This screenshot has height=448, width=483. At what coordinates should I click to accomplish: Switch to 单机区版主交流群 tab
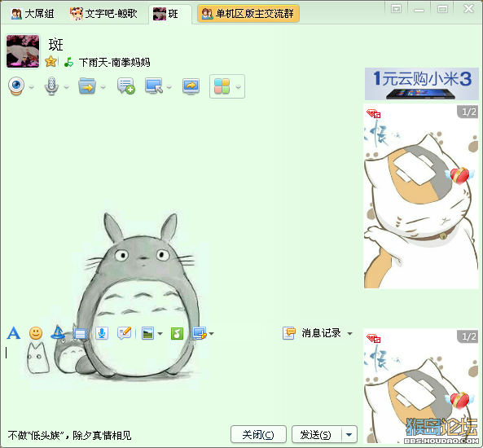[248, 14]
